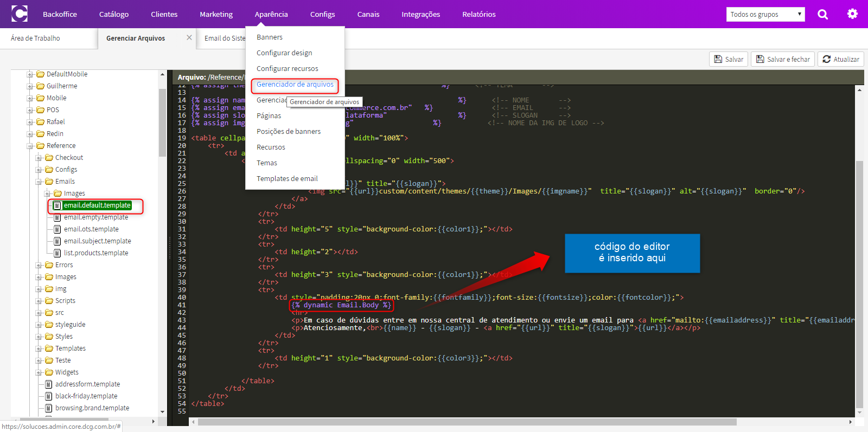
Task: Open the Integrações menu
Action: [420, 14]
